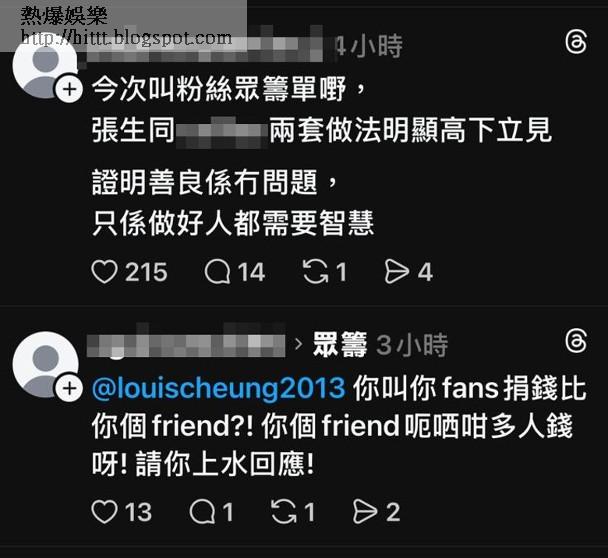The image size is (608, 558).
Task: Follow first poster via plus badge
Action: tap(69, 90)
